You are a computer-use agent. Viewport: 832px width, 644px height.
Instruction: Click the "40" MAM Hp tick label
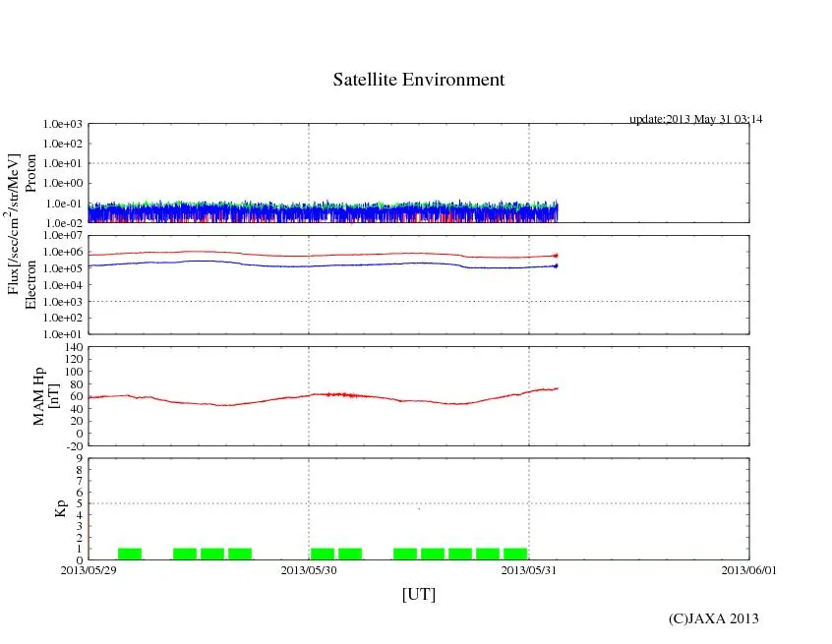click(77, 409)
